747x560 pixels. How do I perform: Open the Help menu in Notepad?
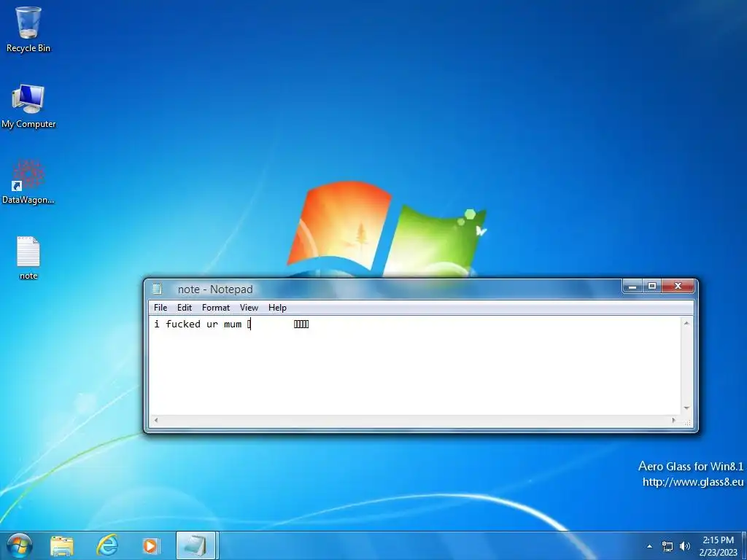pos(277,308)
